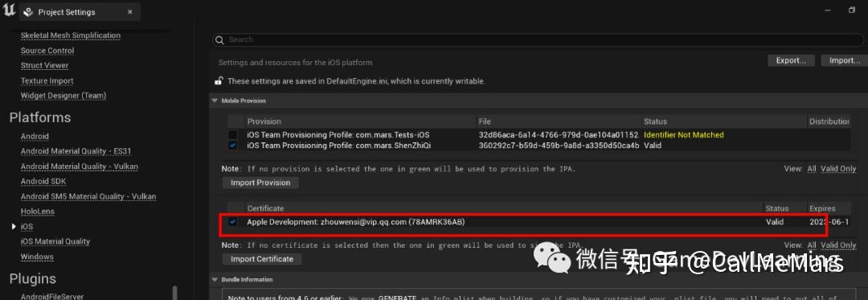This screenshot has height=300, width=868.
Task: Uncheck the Apple Development certificate checkbox
Action: point(233,222)
